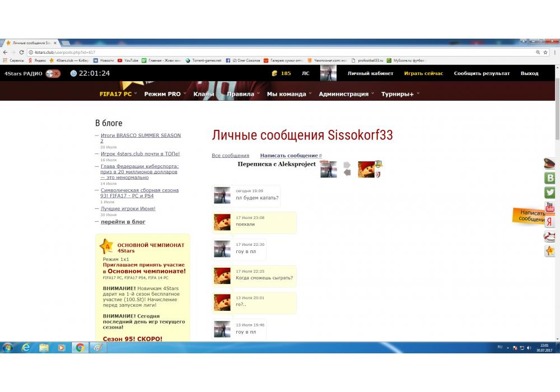This screenshot has width=560, height=392.
Task: Click the zoom magnifier icon in address bar
Action: [538, 52]
